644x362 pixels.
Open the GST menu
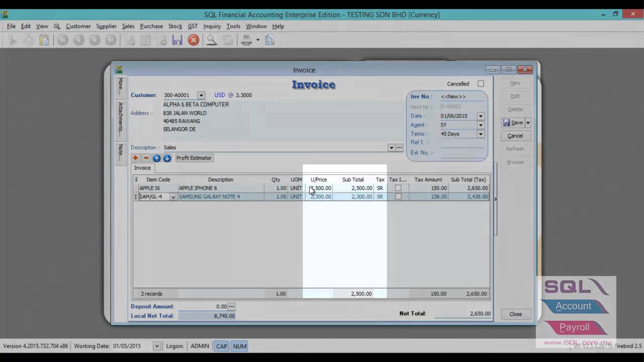coord(193,26)
